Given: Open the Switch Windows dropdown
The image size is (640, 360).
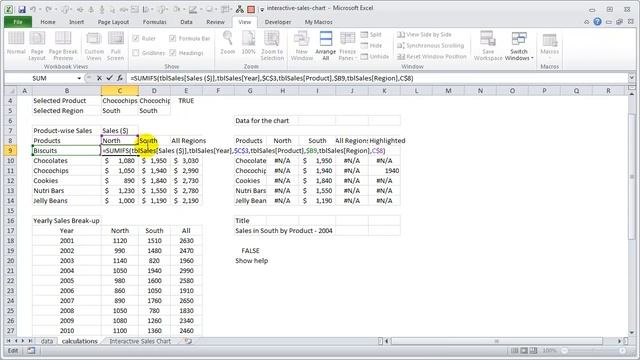Looking at the screenshot, I should (519, 46).
